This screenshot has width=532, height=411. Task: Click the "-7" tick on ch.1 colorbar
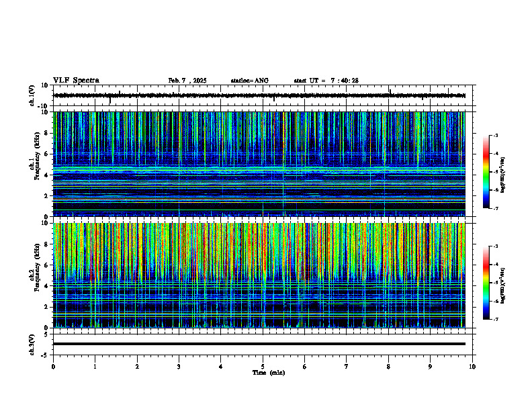pos(496,208)
